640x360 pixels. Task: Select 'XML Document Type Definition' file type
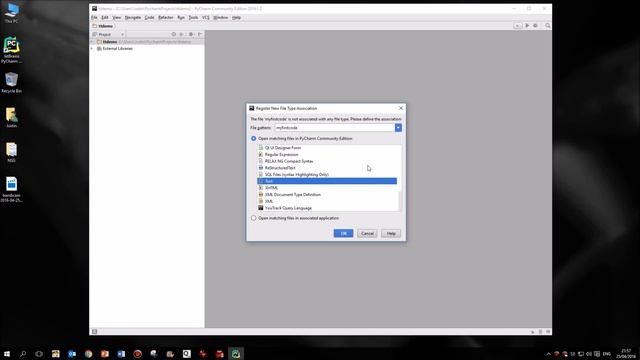293,195
